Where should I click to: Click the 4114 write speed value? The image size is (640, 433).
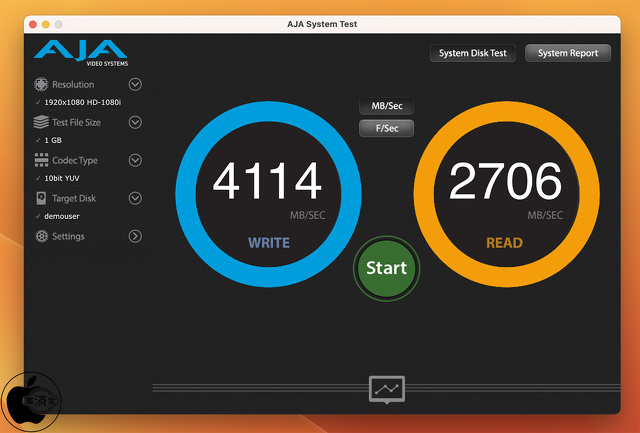(267, 181)
